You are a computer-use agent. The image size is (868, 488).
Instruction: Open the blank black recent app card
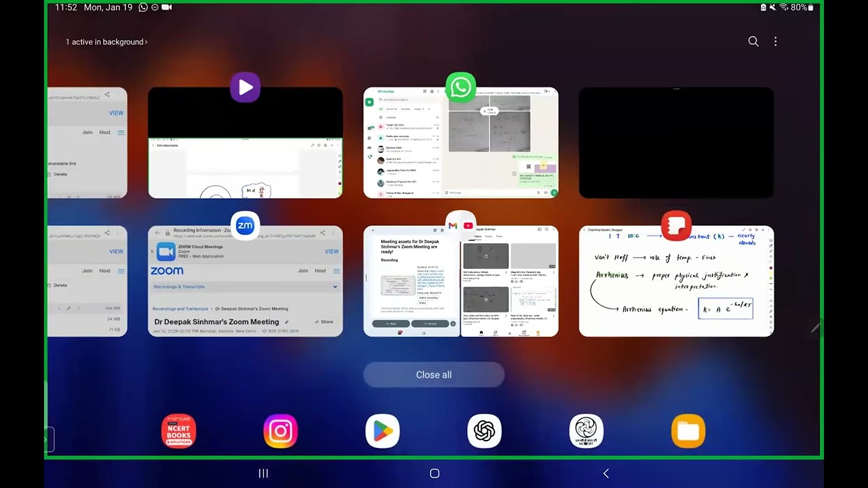tap(676, 143)
